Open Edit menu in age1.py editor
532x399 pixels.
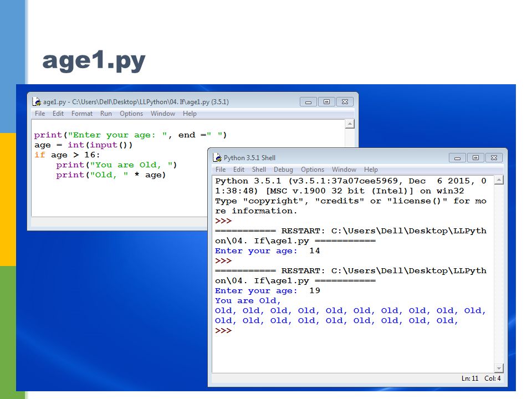(58, 114)
